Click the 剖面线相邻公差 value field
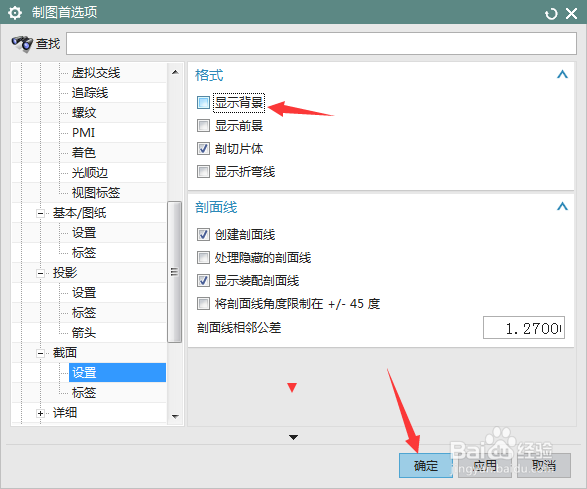Viewport: 587px width, 489px height. click(x=524, y=328)
